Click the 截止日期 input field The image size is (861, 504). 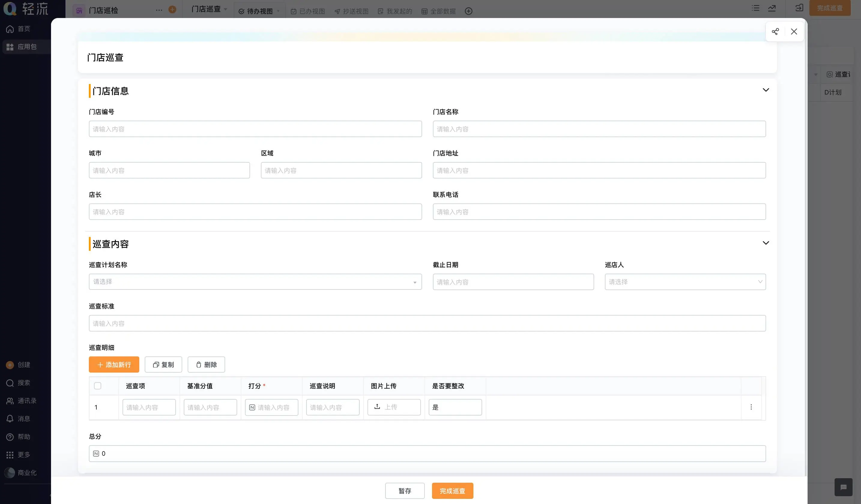(x=513, y=282)
